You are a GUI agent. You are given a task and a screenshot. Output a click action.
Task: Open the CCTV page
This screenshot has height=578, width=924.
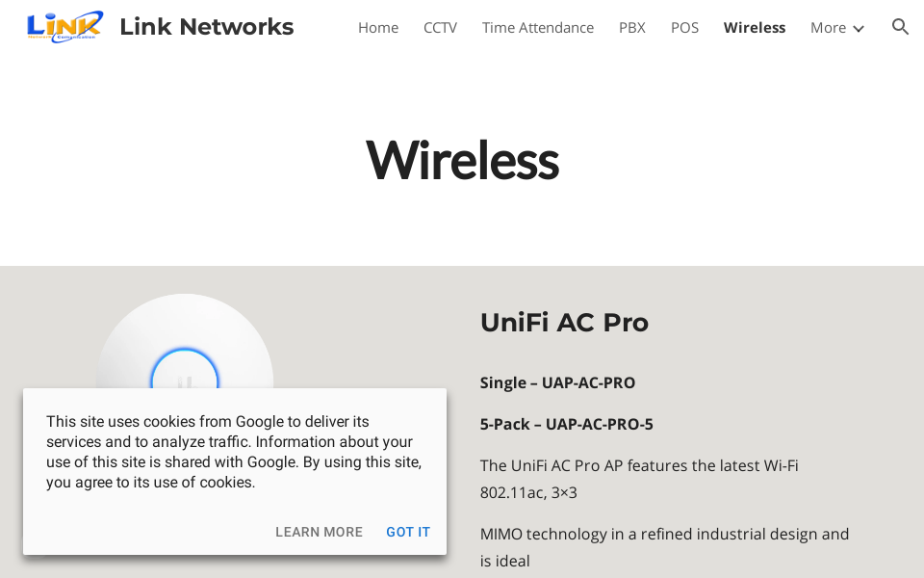coord(440,28)
